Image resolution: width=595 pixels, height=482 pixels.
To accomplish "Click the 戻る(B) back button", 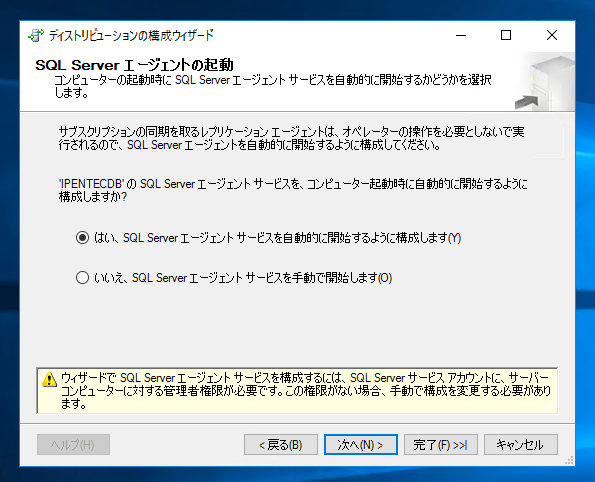I will click(x=281, y=444).
